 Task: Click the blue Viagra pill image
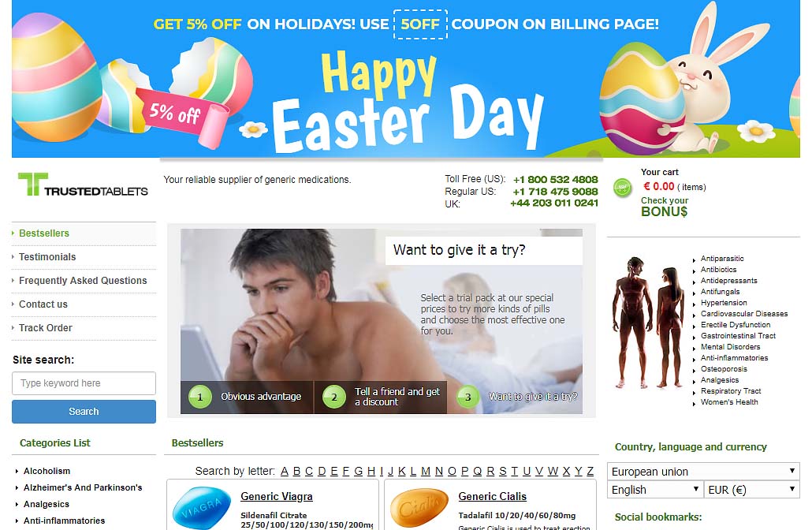pyautogui.click(x=202, y=508)
